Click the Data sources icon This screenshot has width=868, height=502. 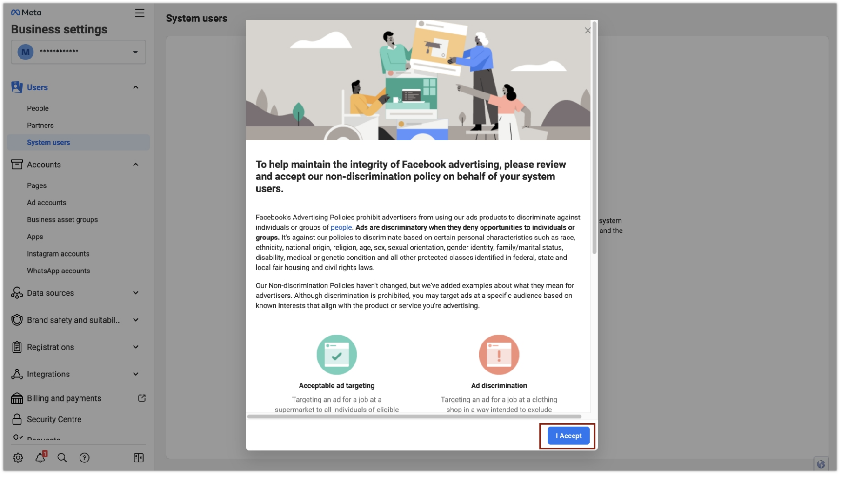coord(17,293)
